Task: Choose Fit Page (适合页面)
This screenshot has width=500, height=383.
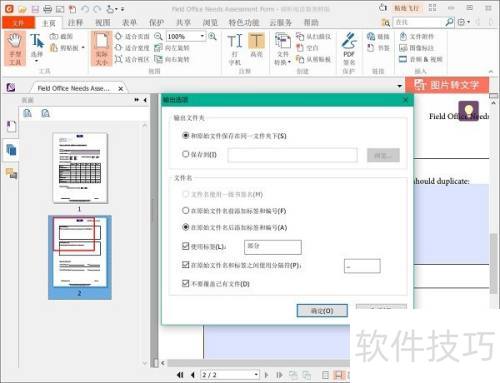Action: (x=132, y=36)
